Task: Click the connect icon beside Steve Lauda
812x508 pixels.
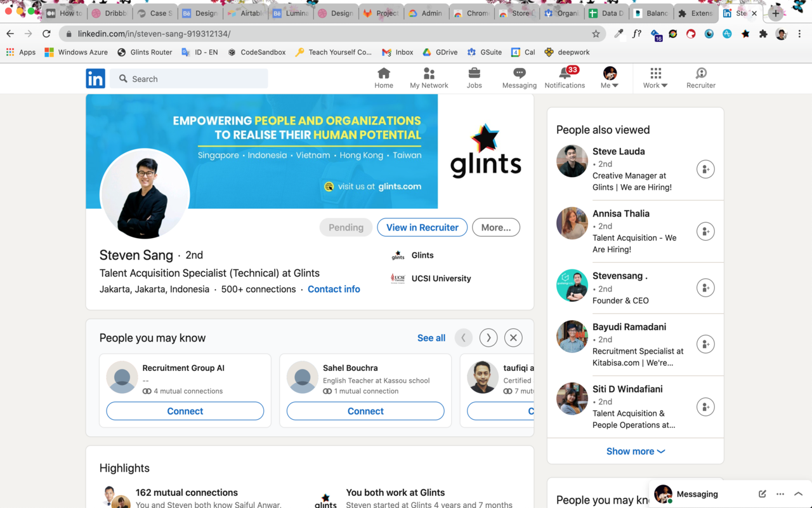Action: pos(705,169)
